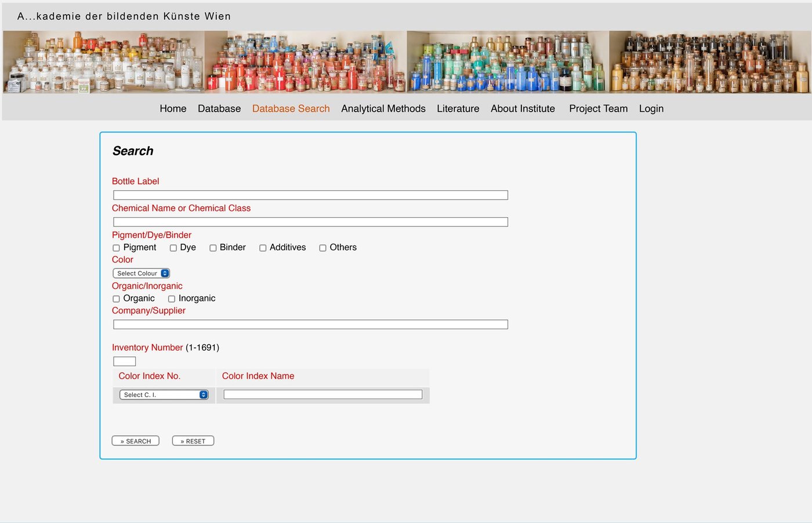Go to the Home page
The image size is (812, 523).
tap(173, 109)
